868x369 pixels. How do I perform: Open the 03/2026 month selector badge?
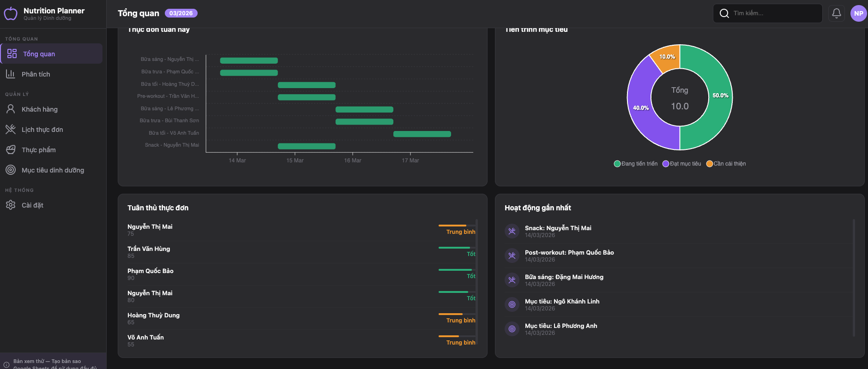click(181, 13)
